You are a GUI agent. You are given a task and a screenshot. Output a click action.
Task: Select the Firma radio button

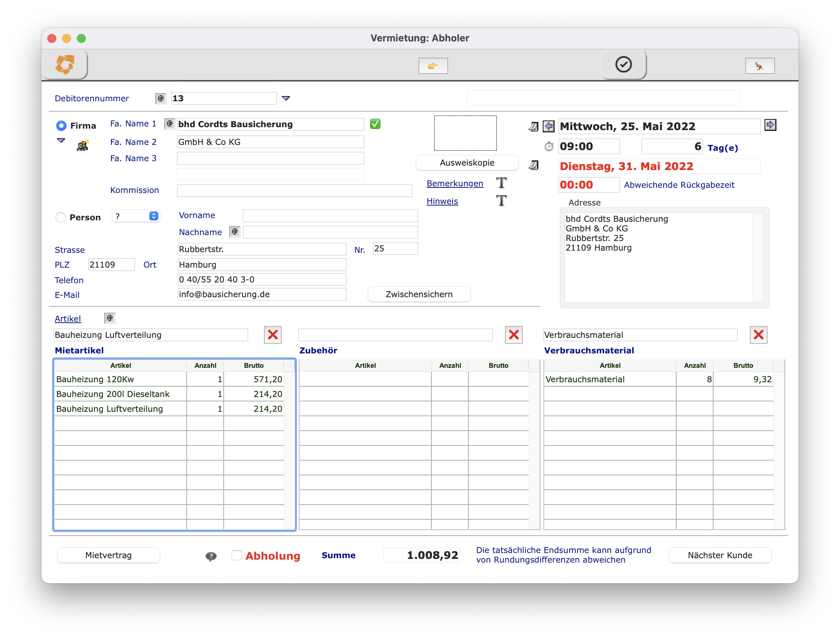61,126
